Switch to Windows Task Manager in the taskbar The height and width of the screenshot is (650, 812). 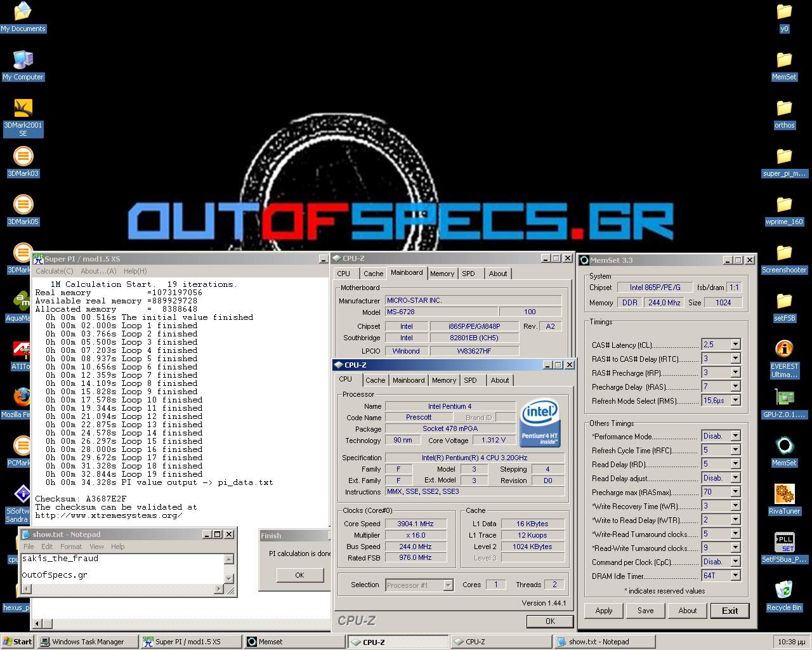pyautogui.click(x=88, y=642)
